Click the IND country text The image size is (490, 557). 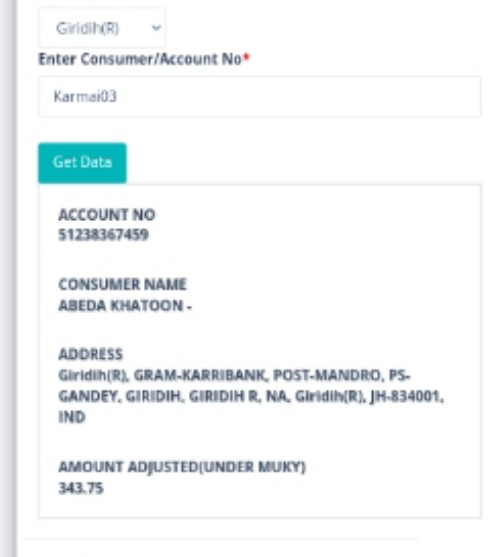click(72, 417)
